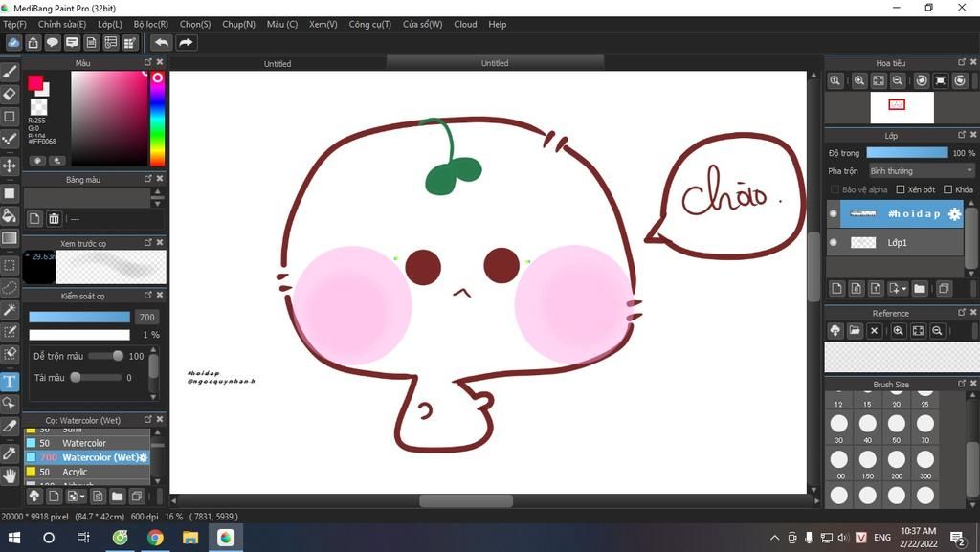Click the Dễ trộn màu slider
This screenshot has width=980, height=552.
tap(105, 356)
